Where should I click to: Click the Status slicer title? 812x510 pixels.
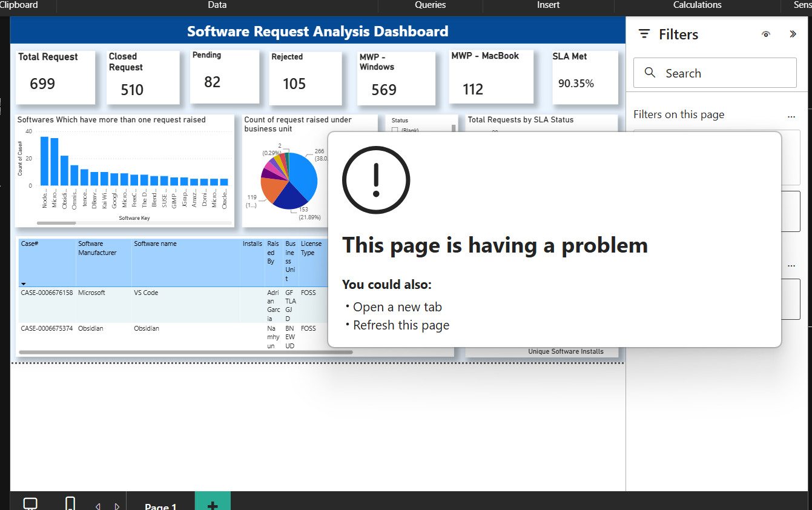[x=400, y=121]
